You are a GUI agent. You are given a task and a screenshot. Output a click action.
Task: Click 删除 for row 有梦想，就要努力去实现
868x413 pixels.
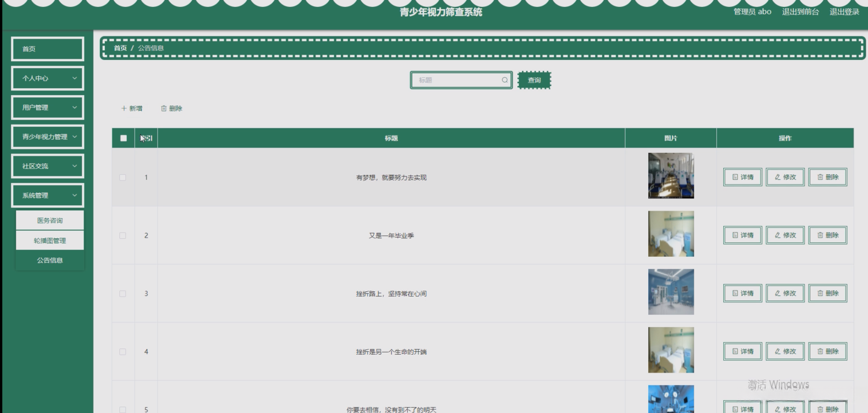tap(828, 177)
